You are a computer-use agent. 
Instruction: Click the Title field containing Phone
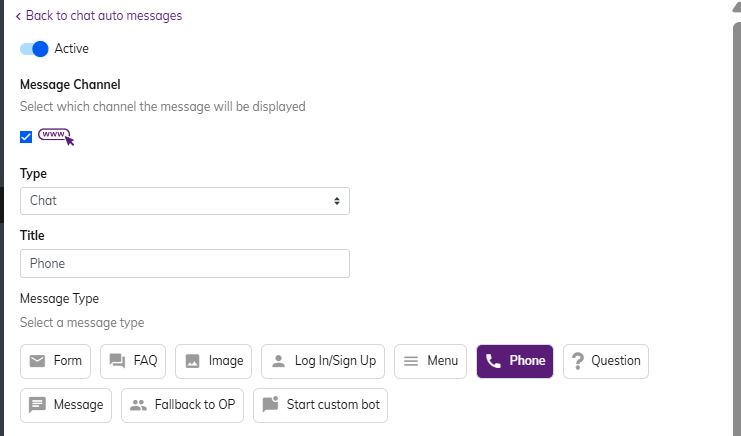pos(185,263)
